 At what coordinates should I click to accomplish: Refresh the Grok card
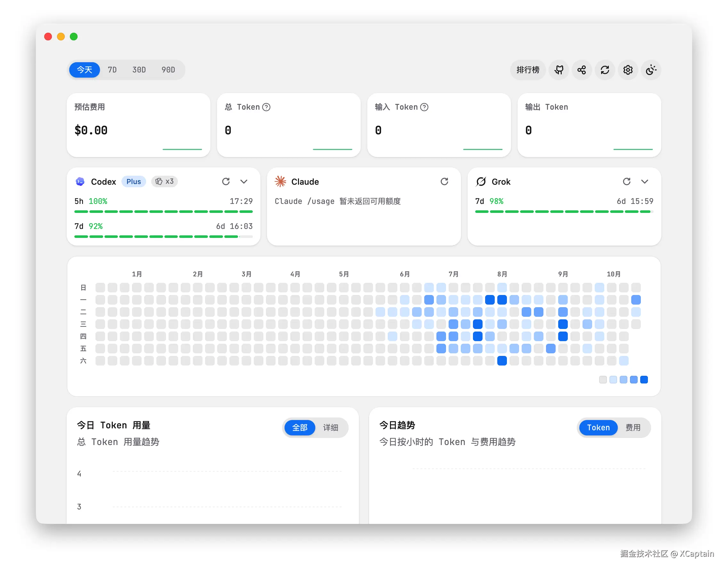(x=626, y=181)
